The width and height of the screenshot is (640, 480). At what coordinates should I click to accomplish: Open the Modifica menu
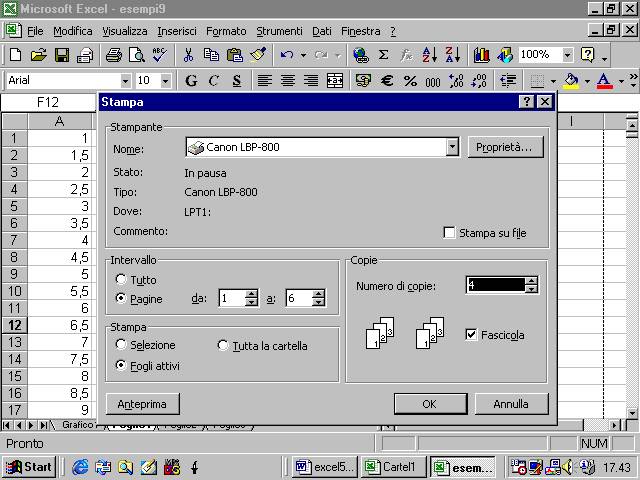coord(73,31)
